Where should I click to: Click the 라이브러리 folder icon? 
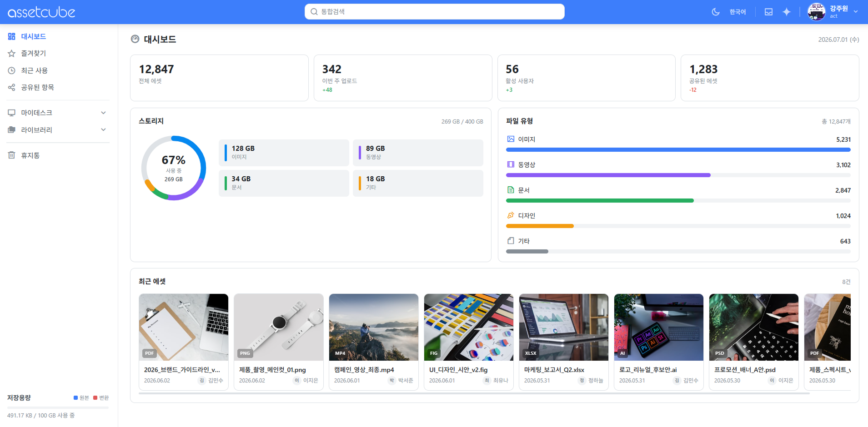tap(12, 130)
